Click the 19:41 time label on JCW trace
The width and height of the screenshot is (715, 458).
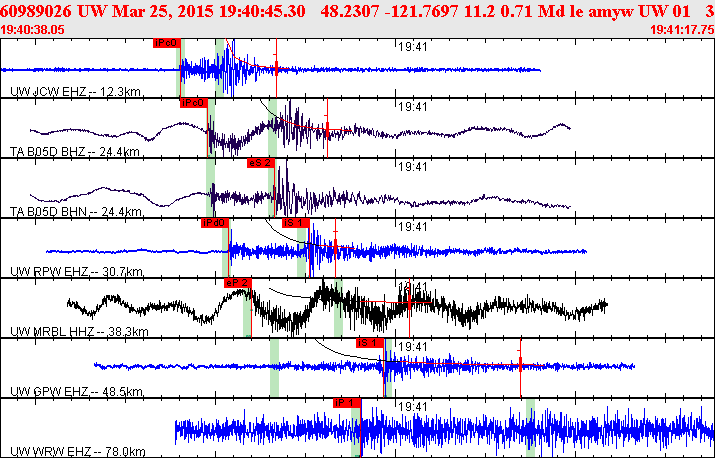[x=412, y=47]
